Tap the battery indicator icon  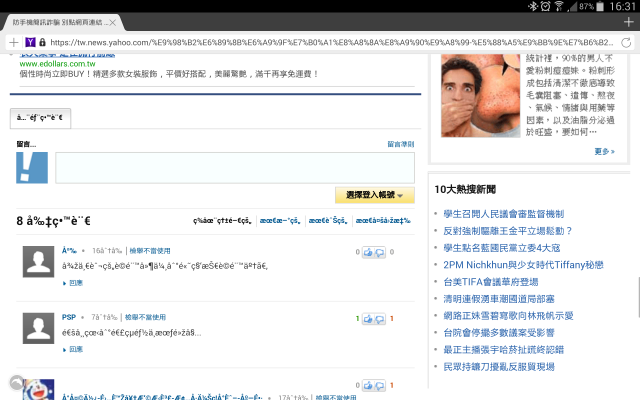coord(600,6)
